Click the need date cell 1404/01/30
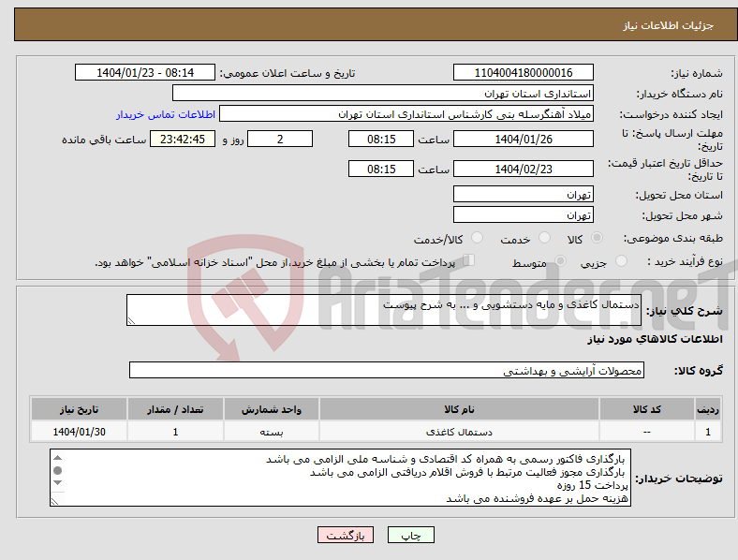738x560 pixels. pos(79,432)
